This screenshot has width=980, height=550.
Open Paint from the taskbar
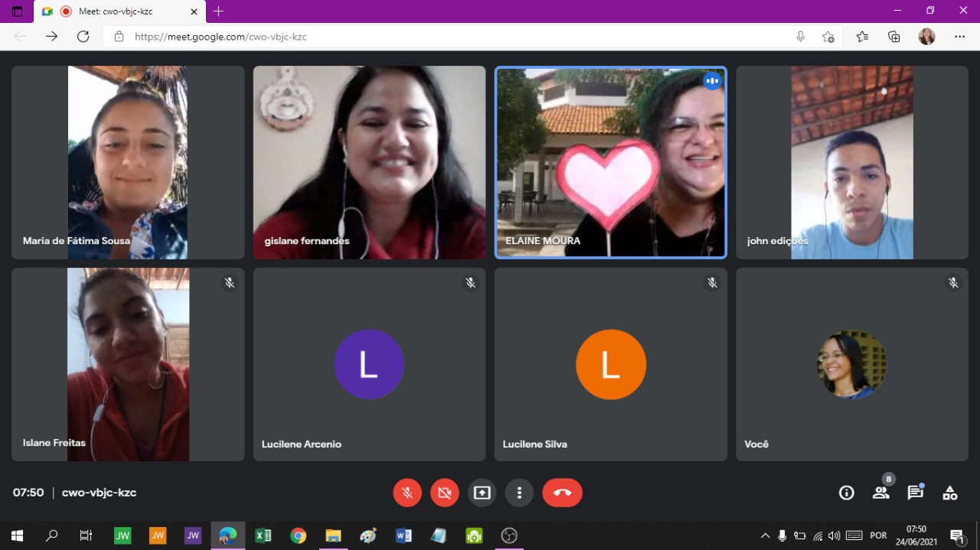pos(368,535)
